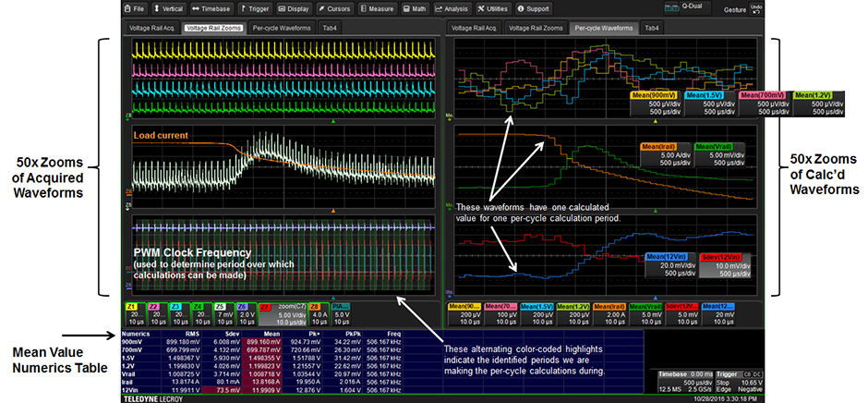Open the Trigger menu
This screenshot has width=868, height=403.
(256, 8)
